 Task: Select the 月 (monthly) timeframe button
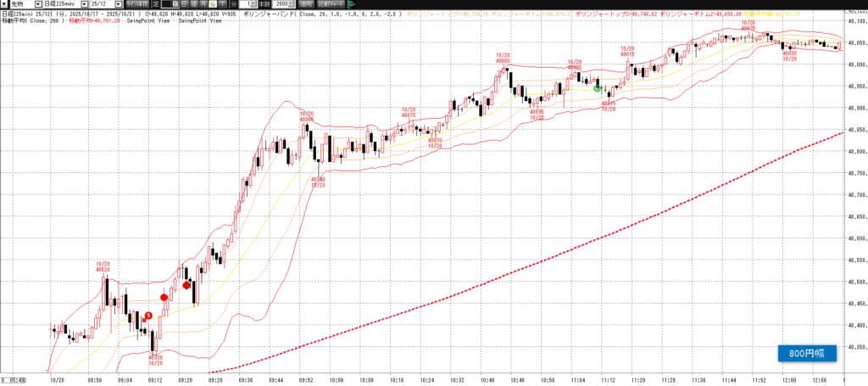pyautogui.click(x=203, y=4)
